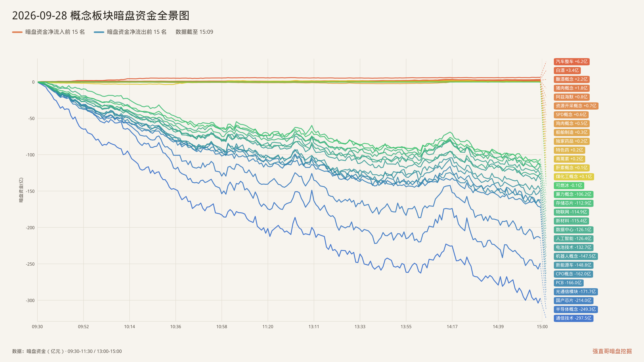Screen dimensions: 644x362
Task: Click the 0 y-axis tick label
Action: tap(33, 82)
